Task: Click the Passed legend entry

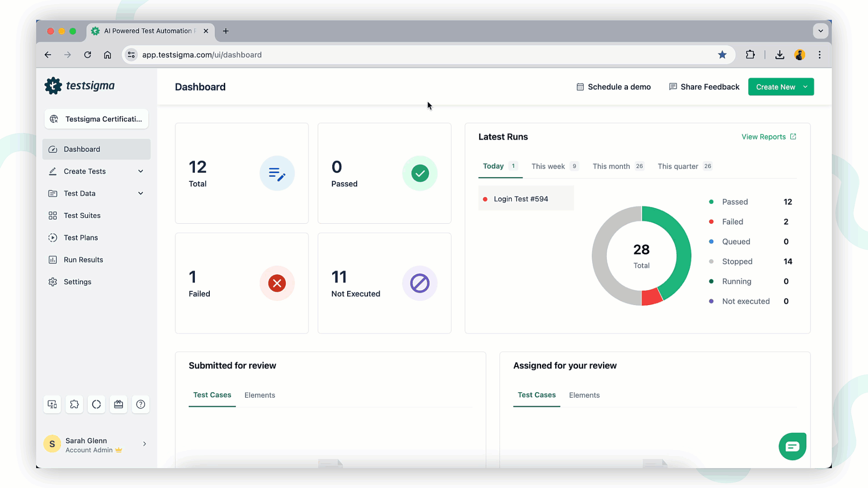Action: click(750, 202)
